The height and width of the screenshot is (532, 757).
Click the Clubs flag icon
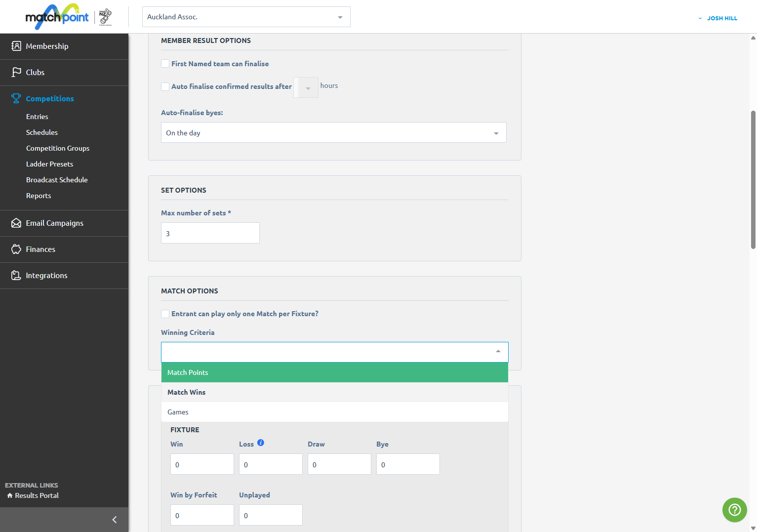(x=16, y=72)
